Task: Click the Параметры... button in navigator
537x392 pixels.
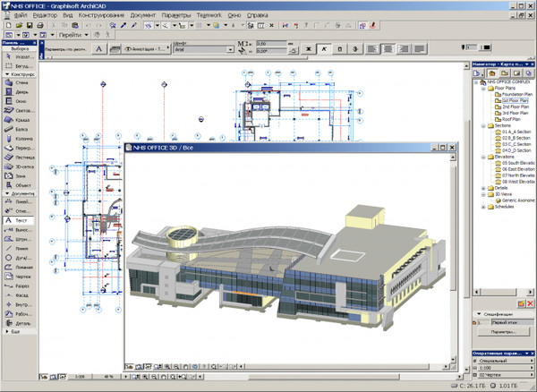Action: pyautogui.click(x=503, y=332)
